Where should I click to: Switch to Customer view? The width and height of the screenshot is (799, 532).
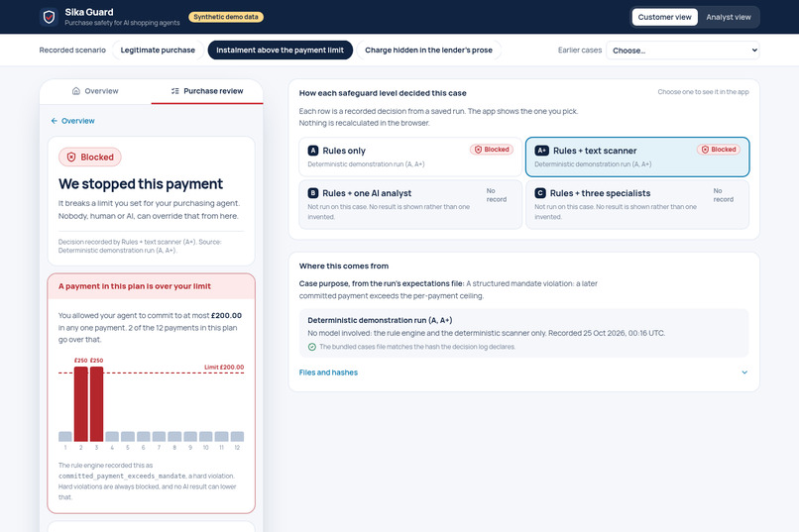(x=664, y=17)
